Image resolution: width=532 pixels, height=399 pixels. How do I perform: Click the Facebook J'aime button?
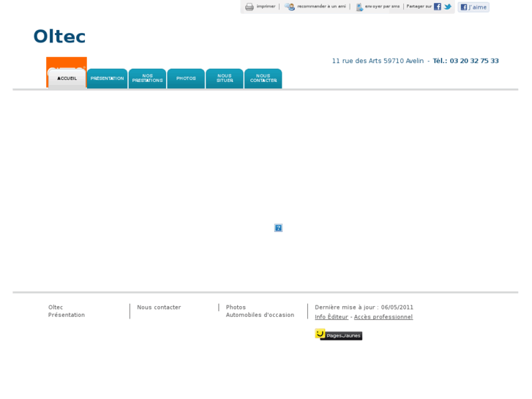[473, 7]
